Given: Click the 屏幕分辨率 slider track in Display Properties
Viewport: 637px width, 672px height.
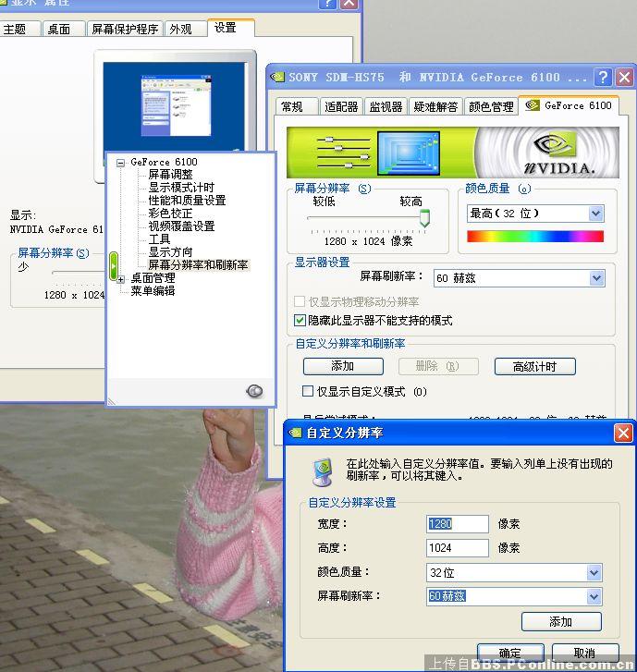Looking at the screenshot, I should tap(77, 273).
